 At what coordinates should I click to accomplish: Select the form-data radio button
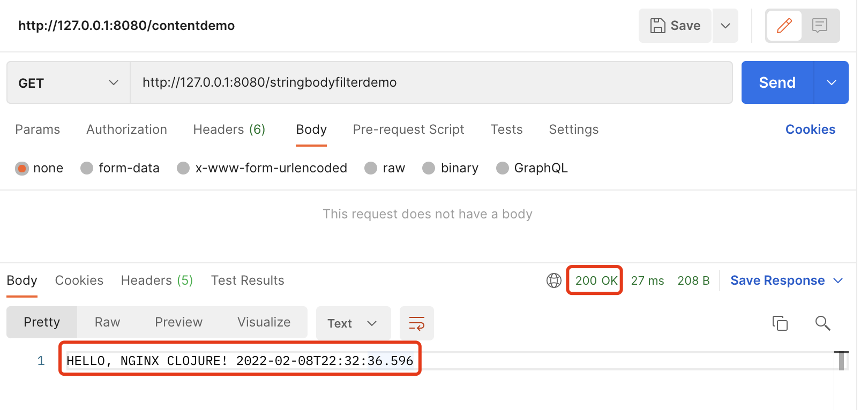pyautogui.click(x=87, y=169)
